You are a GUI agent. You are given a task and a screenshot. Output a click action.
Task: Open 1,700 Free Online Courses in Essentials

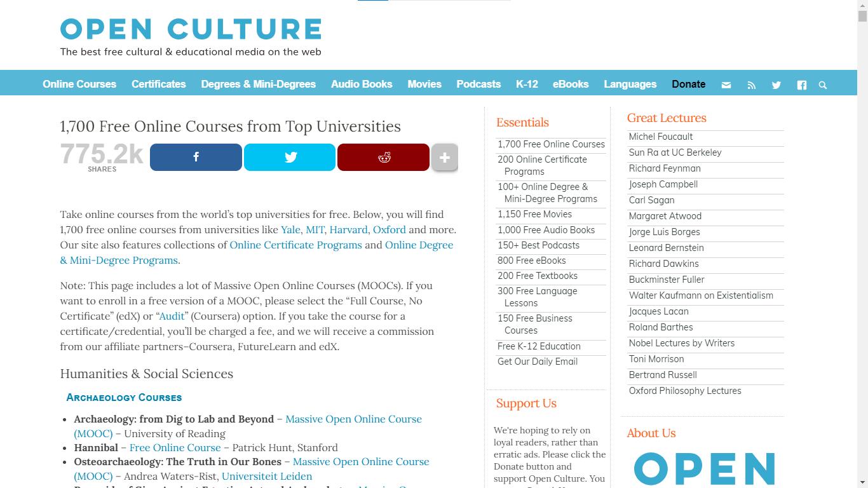pyautogui.click(x=551, y=144)
